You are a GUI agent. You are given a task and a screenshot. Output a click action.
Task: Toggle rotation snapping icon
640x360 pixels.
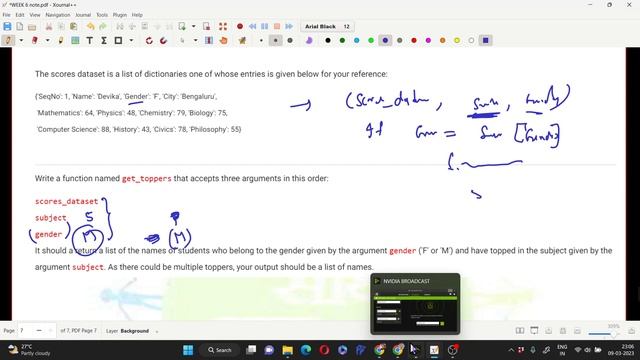[149, 40]
